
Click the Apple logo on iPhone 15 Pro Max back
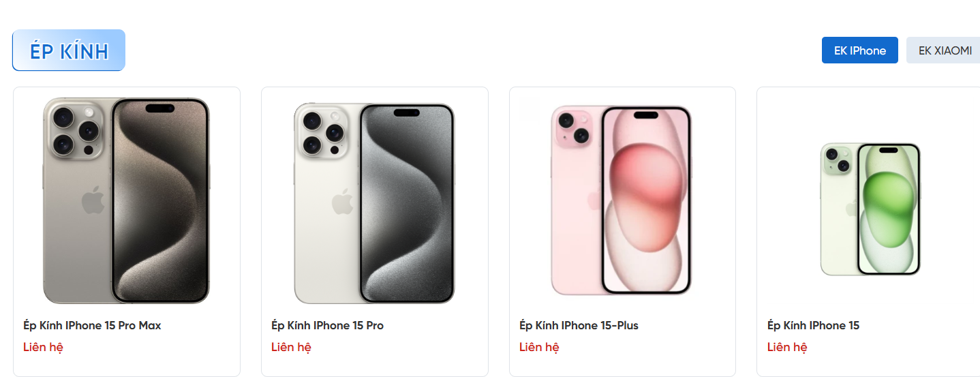(93, 202)
